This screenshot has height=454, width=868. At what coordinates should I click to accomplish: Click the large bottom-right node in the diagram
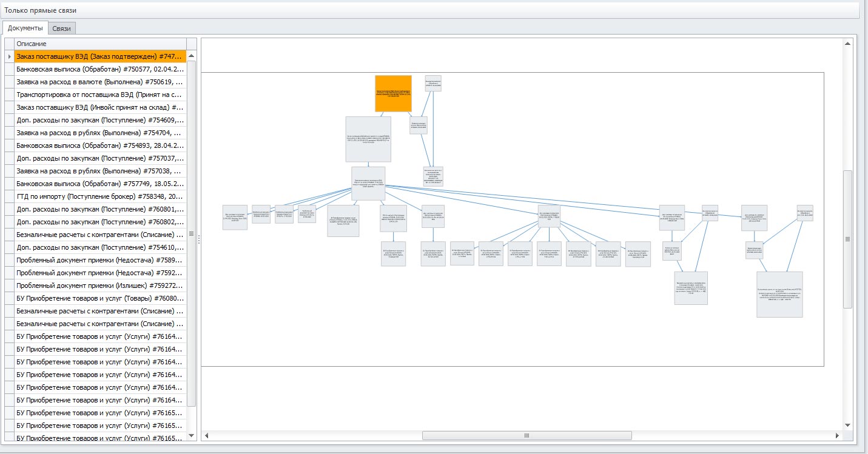pyautogui.click(x=779, y=294)
